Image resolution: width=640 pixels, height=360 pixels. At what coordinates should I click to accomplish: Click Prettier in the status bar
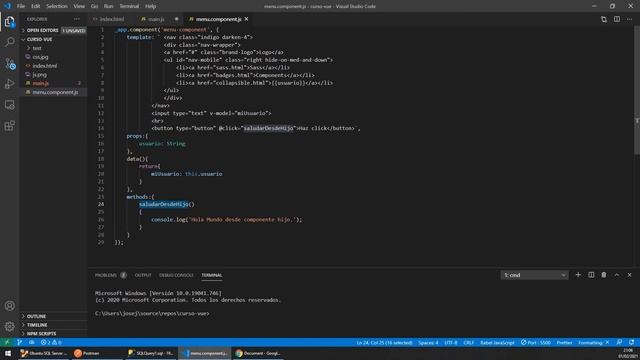pos(564,342)
